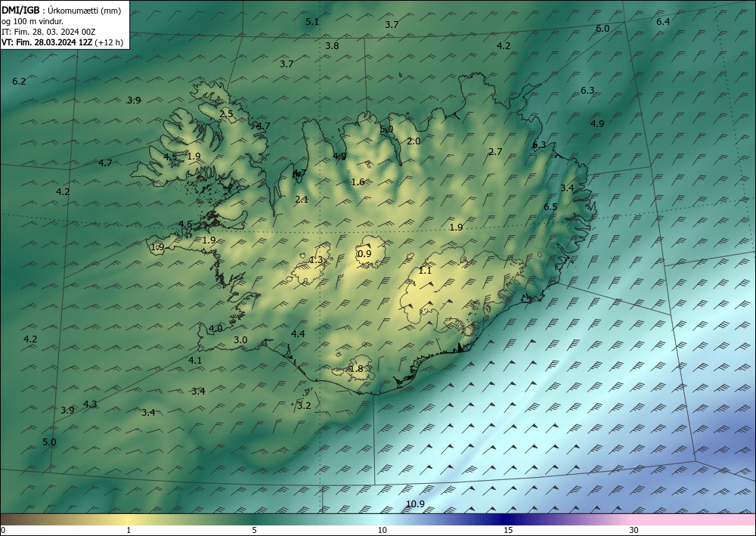
Task: Select the color scale tick label 10
Action: (383, 531)
